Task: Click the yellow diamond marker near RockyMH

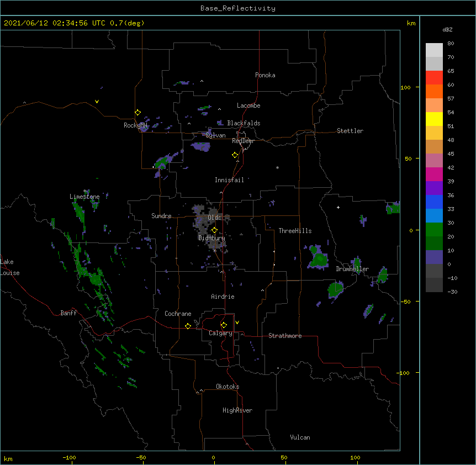Action: click(138, 113)
